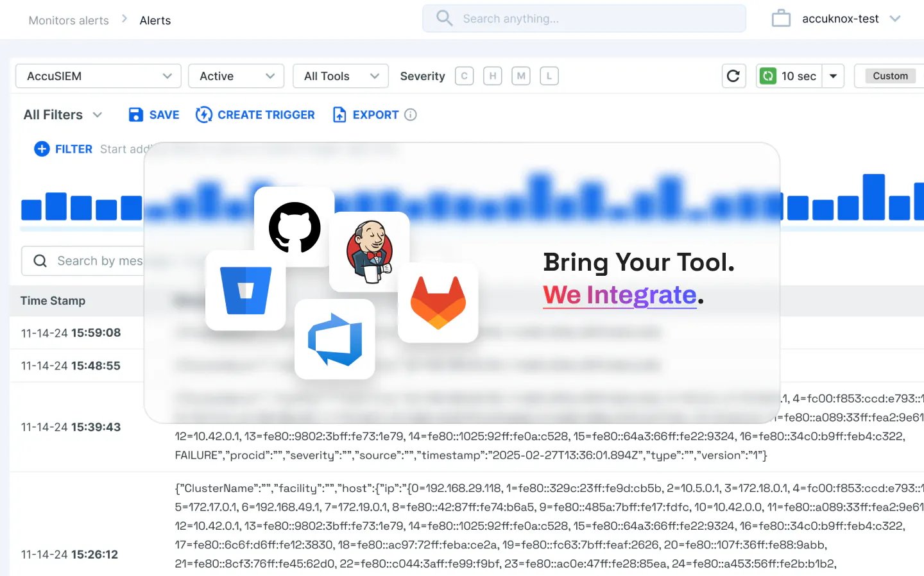This screenshot has width=924, height=576.
Task: Click the Azure DevOps logo tile
Action: [x=335, y=339]
